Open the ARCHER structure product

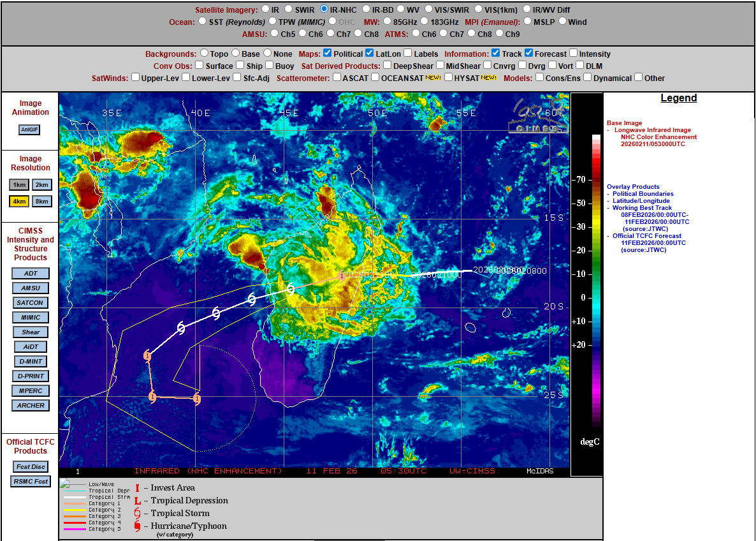point(31,405)
